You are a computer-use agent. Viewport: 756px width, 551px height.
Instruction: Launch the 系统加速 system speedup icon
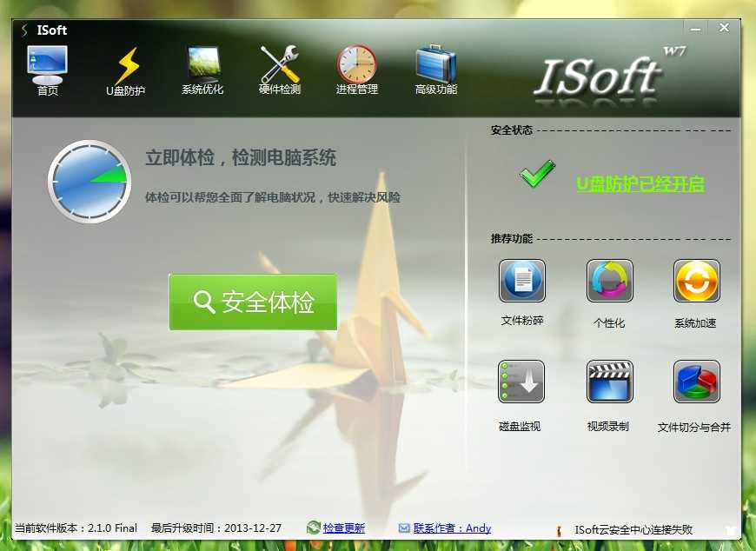coord(697,281)
